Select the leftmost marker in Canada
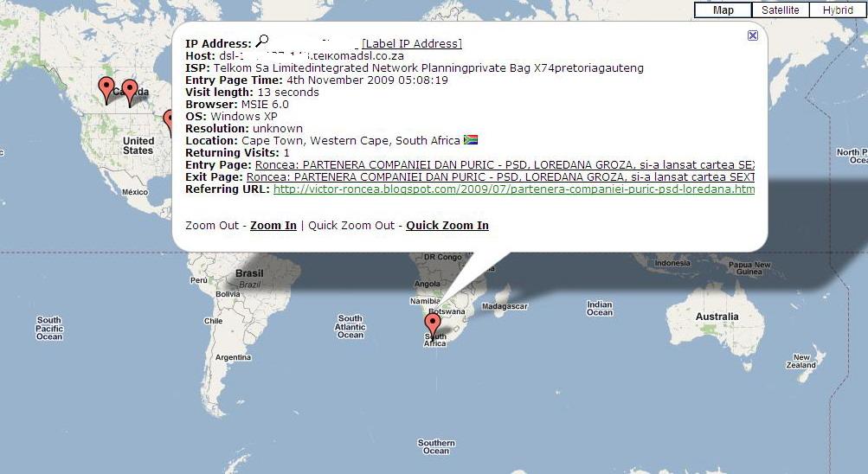The height and width of the screenshot is (474, 868). (106, 90)
